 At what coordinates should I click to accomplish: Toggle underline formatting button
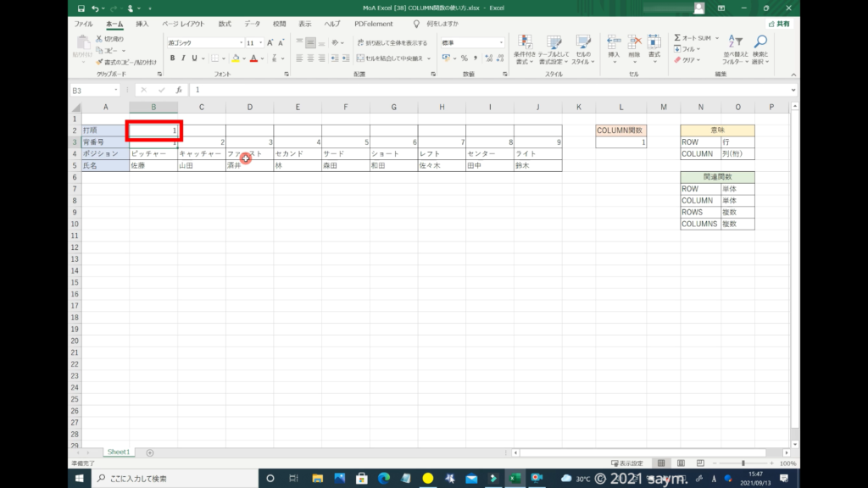(194, 58)
